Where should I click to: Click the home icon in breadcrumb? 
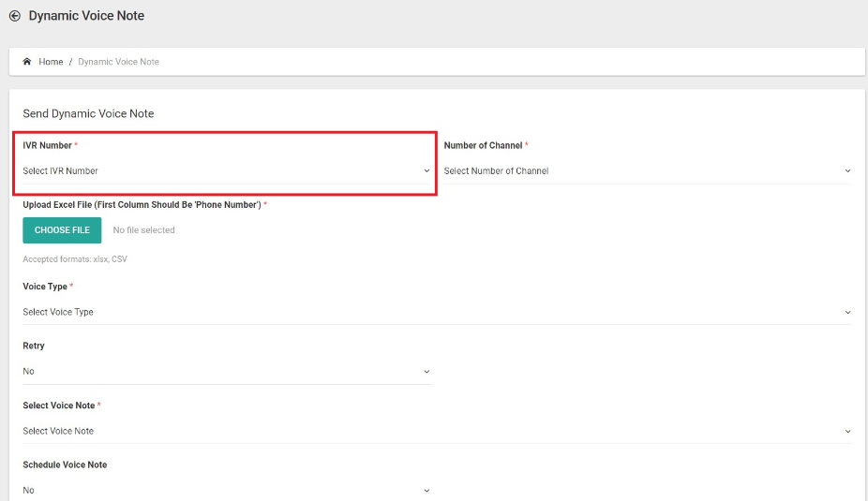pos(26,62)
